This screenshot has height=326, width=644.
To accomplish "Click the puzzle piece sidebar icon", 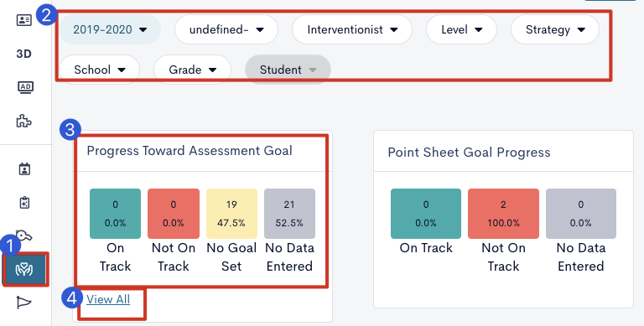I will [23, 122].
